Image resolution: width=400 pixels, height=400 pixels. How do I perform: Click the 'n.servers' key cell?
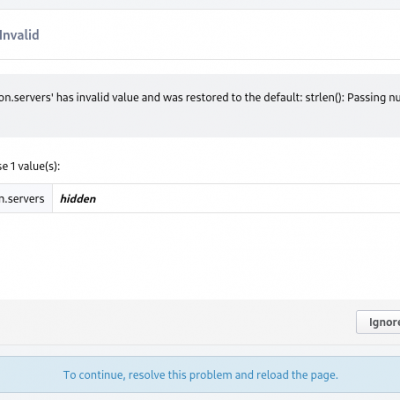tap(26, 199)
